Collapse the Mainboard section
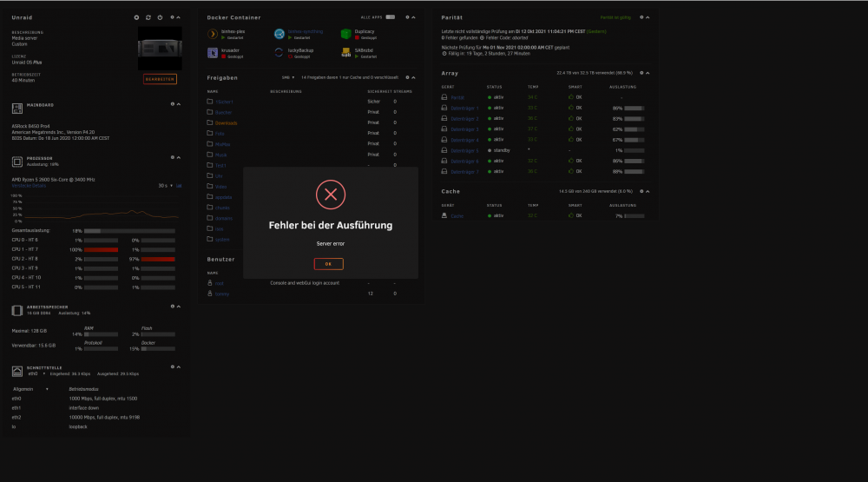 (178, 104)
